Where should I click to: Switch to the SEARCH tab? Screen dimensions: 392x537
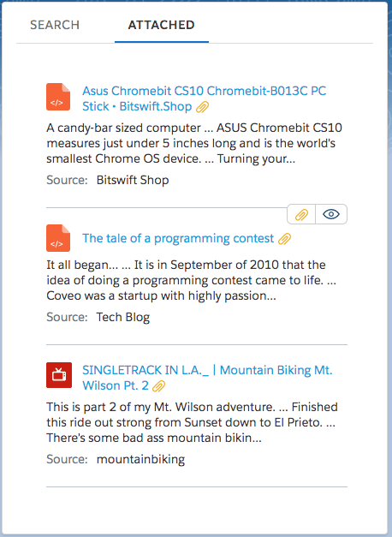55,25
